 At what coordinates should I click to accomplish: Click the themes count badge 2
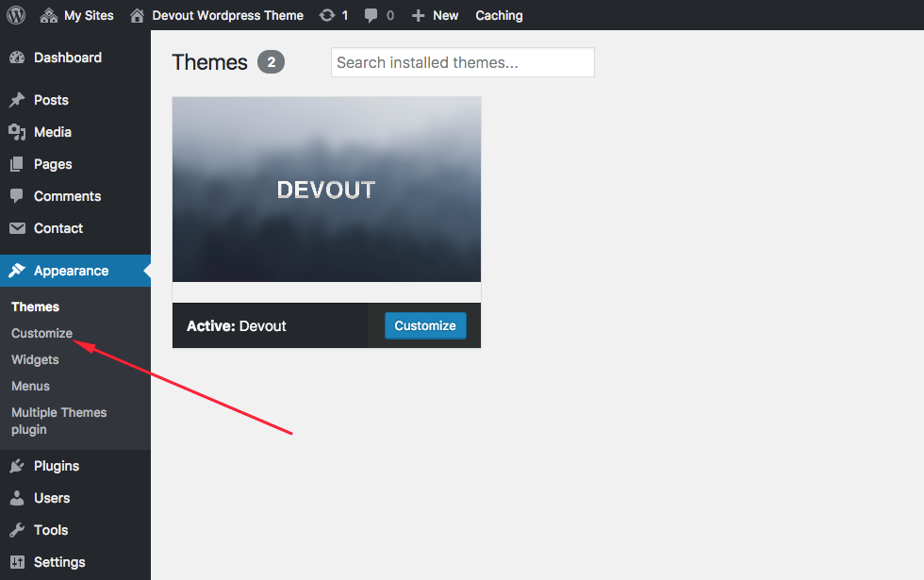272,62
